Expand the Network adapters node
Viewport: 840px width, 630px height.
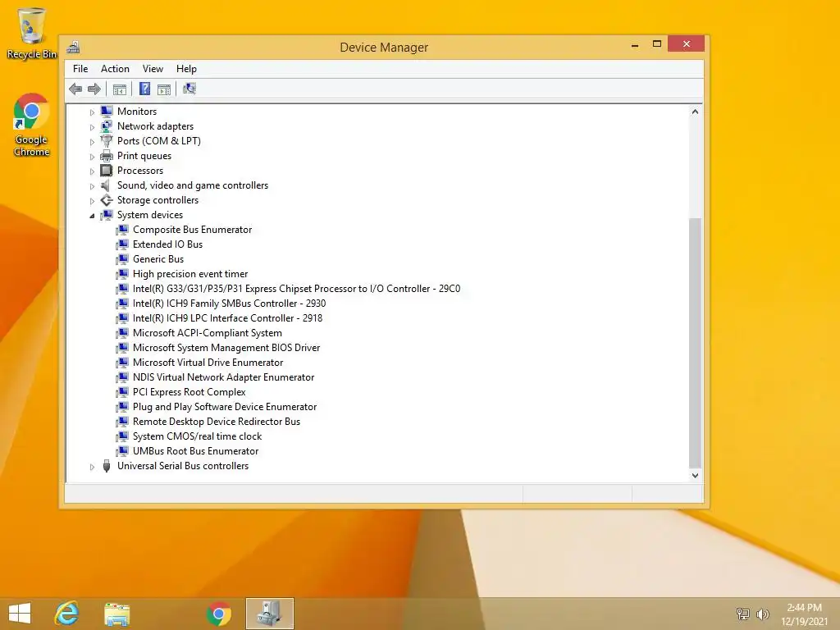pos(92,127)
